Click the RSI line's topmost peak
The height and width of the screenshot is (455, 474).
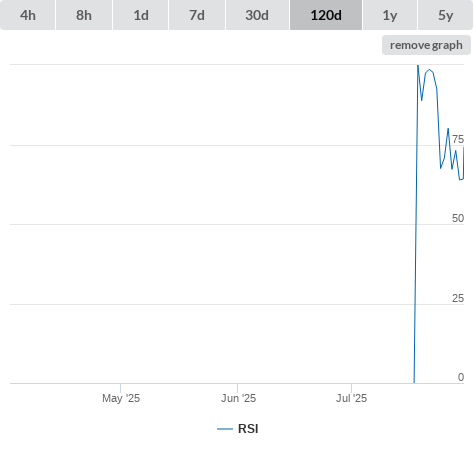(418, 66)
